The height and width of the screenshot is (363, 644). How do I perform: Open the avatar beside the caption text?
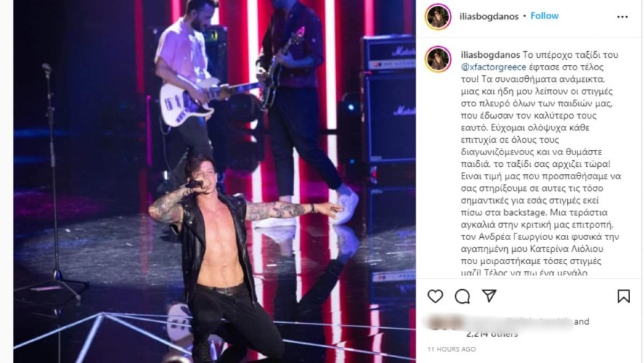pos(438,59)
